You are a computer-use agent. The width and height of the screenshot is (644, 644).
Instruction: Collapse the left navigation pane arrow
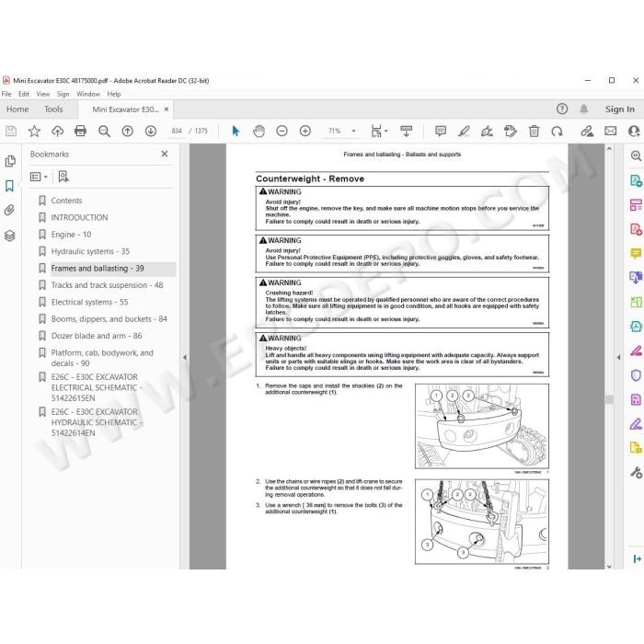[185, 357]
